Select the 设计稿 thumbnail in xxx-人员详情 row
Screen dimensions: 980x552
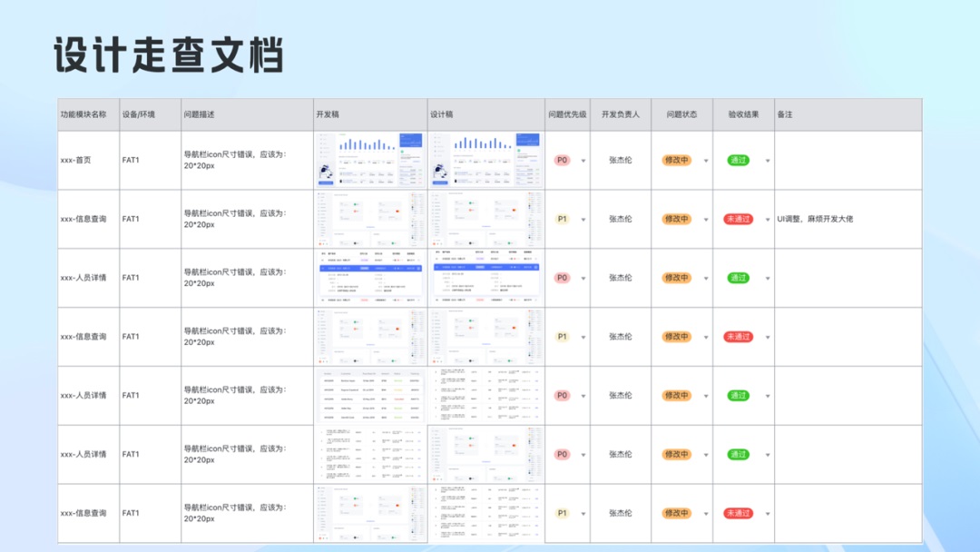tap(486, 277)
